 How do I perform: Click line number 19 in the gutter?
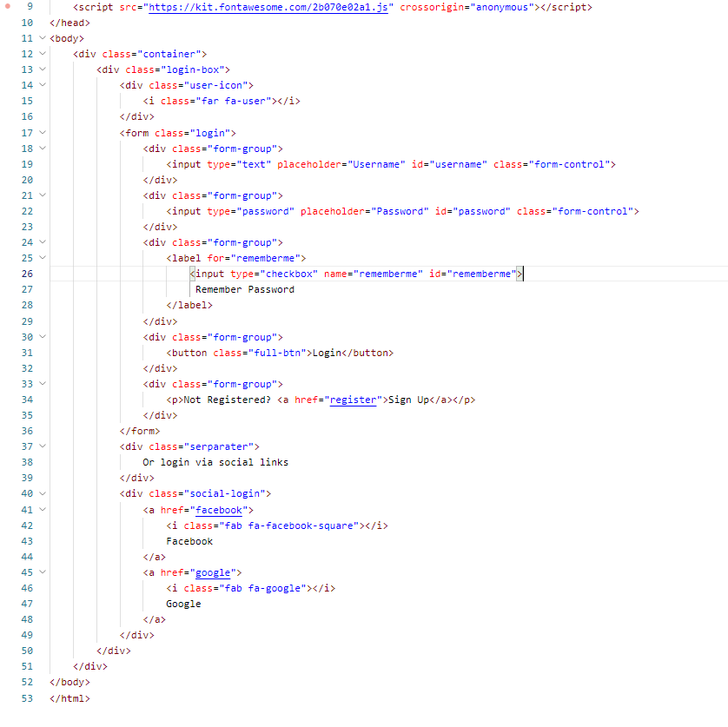(28, 164)
